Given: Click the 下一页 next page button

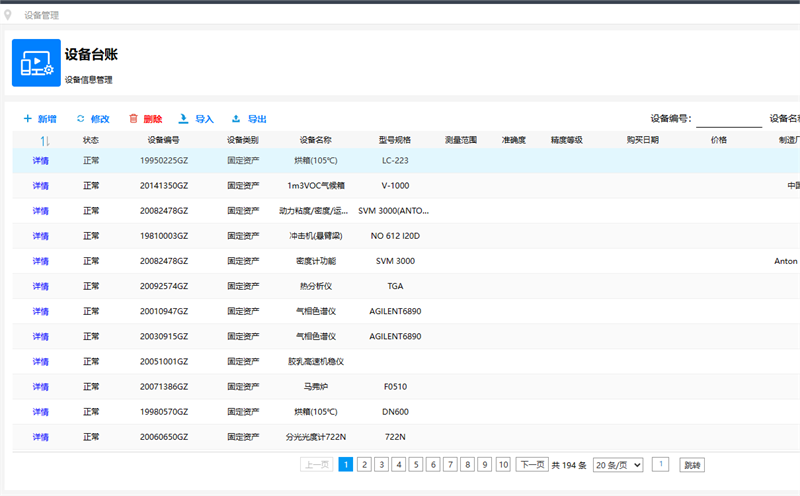Looking at the screenshot, I should 532,465.
